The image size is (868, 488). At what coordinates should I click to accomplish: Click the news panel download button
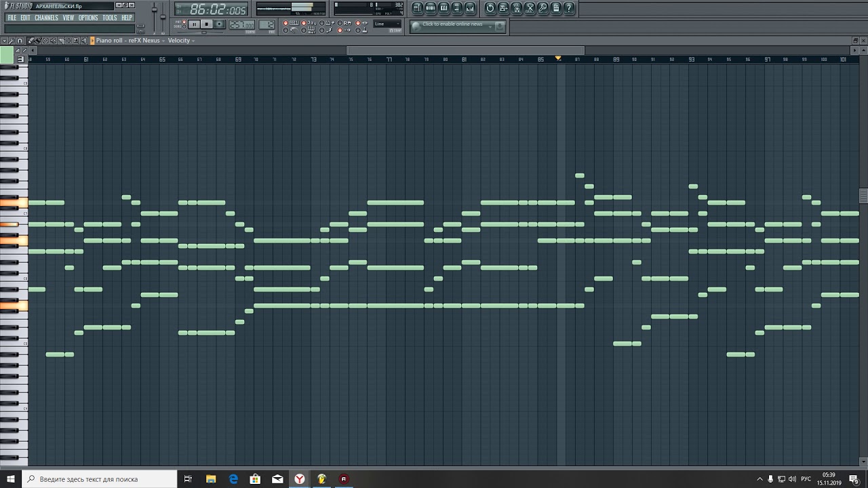500,26
